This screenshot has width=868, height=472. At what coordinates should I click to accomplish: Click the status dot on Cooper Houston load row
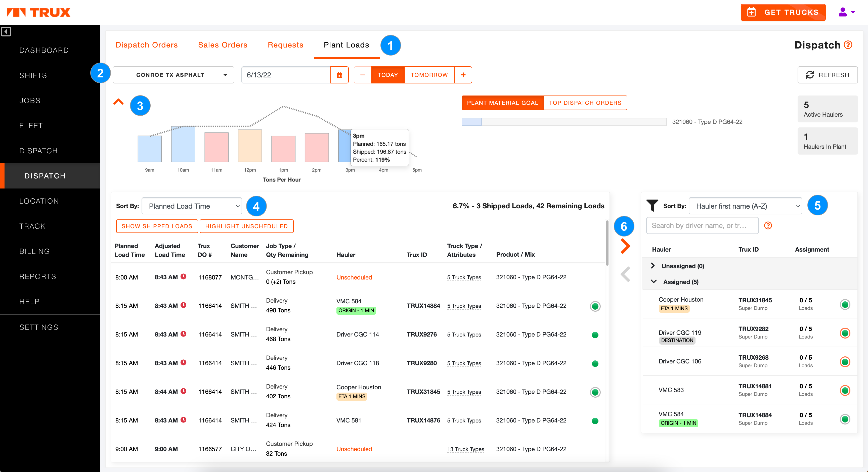(x=595, y=392)
